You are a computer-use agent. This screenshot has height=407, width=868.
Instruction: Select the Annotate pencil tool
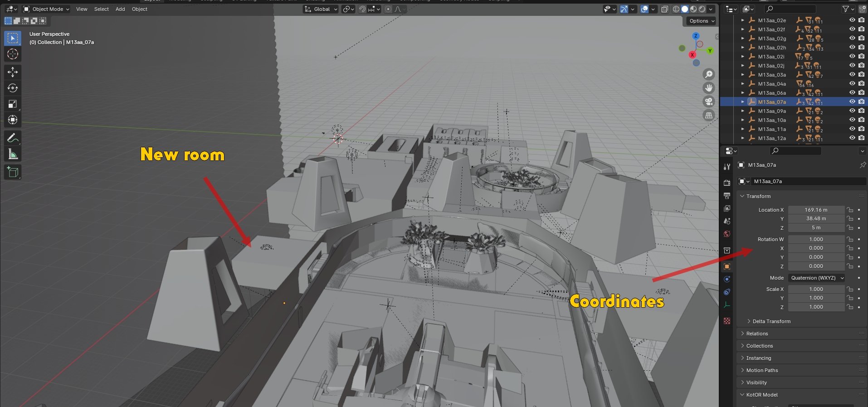[13, 138]
